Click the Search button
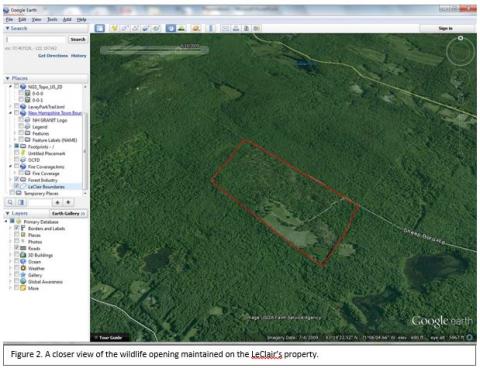 [x=78, y=39]
